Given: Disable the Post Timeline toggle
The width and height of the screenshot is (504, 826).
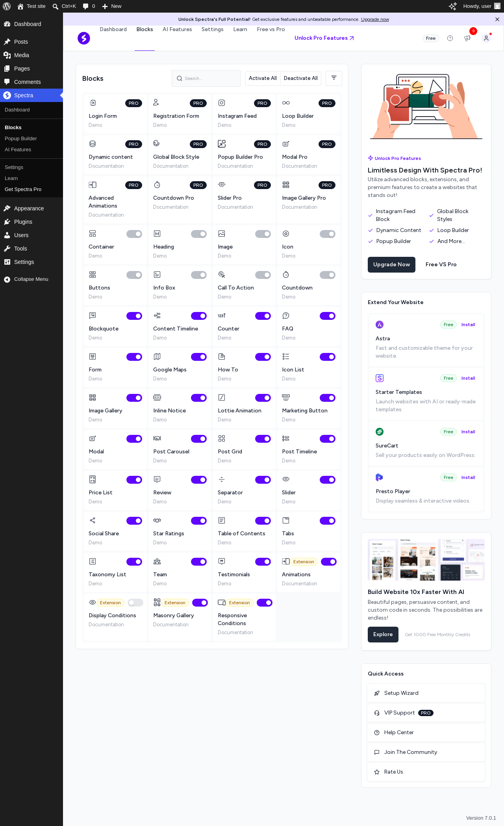Looking at the screenshot, I should tap(328, 439).
